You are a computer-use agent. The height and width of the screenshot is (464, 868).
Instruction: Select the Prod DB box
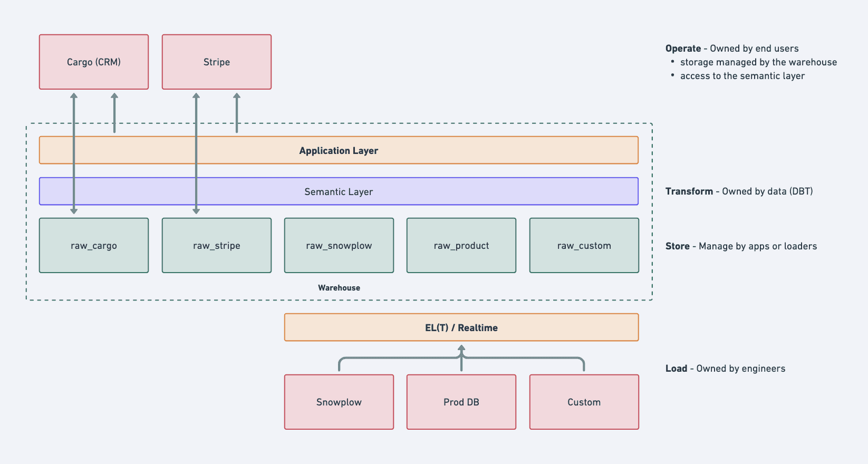tap(461, 402)
